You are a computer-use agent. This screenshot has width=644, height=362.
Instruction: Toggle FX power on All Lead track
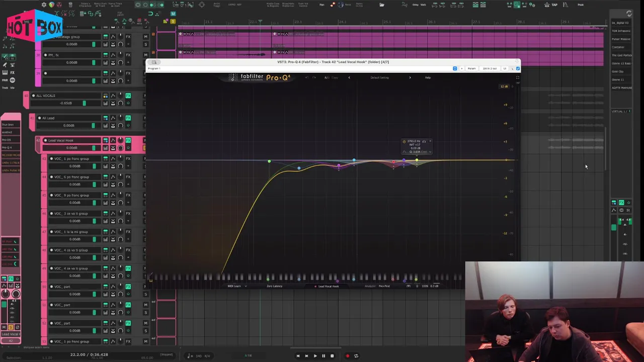click(x=128, y=125)
